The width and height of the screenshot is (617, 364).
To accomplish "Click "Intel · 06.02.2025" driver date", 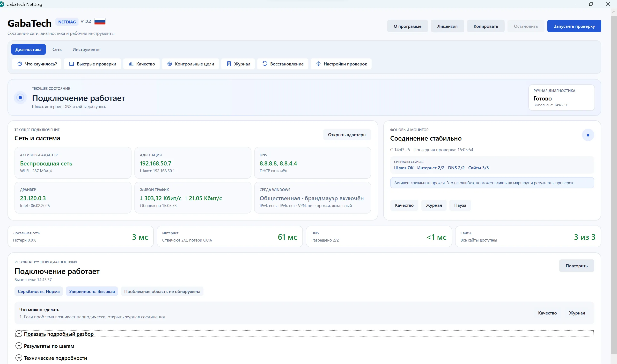I will (35, 206).
